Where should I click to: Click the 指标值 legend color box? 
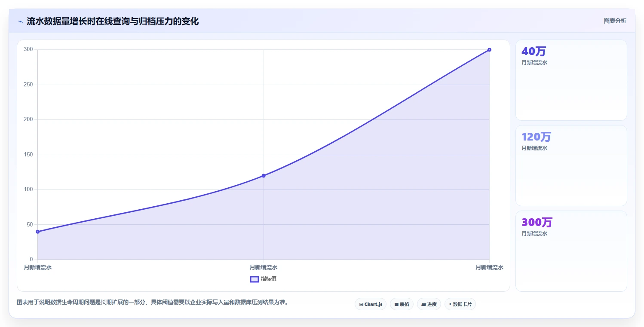pos(254,279)
